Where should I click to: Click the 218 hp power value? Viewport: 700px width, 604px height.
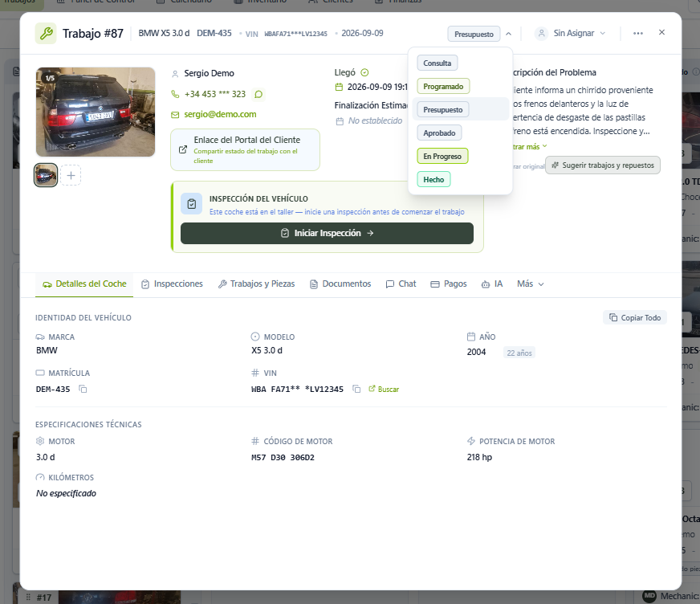[479, 457]
